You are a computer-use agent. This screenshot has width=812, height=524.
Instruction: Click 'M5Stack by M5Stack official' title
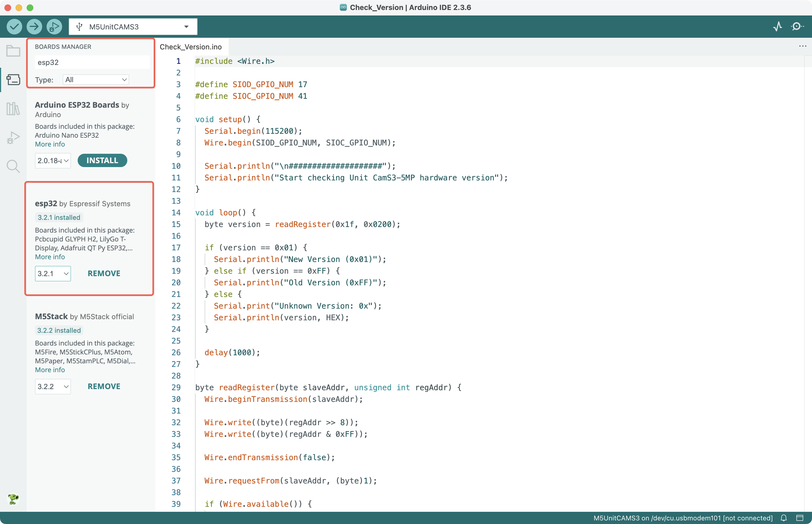point(84,316)
